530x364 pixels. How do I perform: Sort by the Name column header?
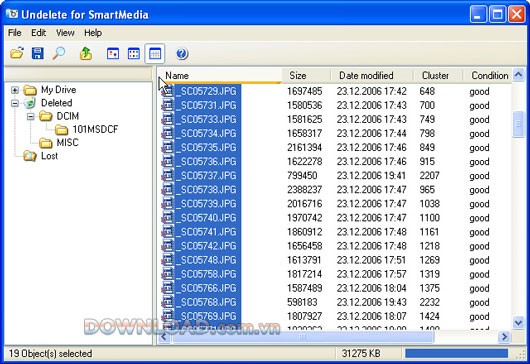[219, 75]
